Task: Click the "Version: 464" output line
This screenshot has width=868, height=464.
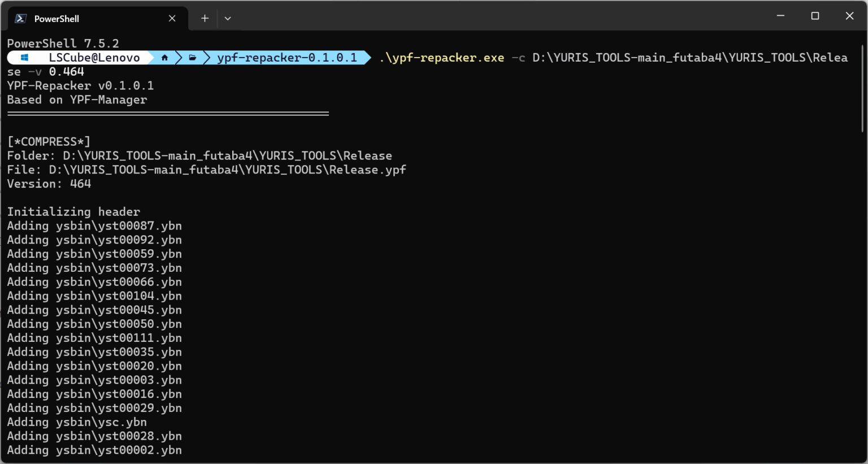Action: [x=49, y=184]
